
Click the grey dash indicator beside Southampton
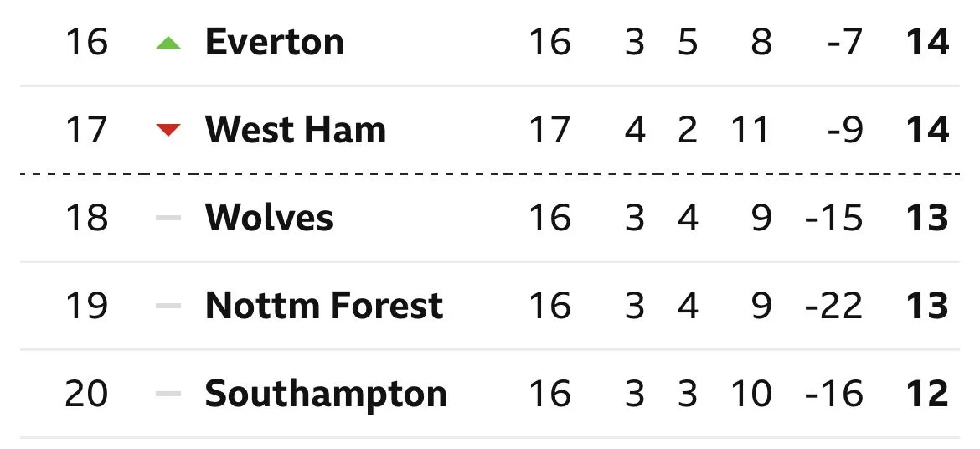tap(168, 394)
